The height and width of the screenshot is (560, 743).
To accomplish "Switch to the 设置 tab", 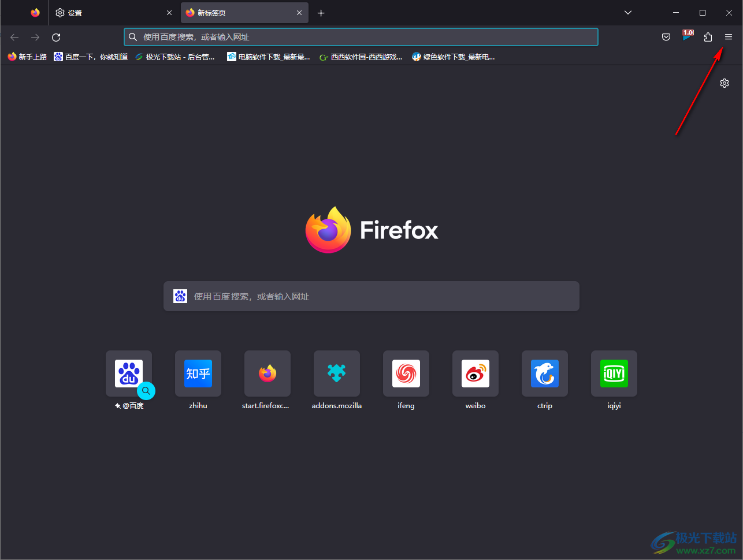I will pos(113,13).
